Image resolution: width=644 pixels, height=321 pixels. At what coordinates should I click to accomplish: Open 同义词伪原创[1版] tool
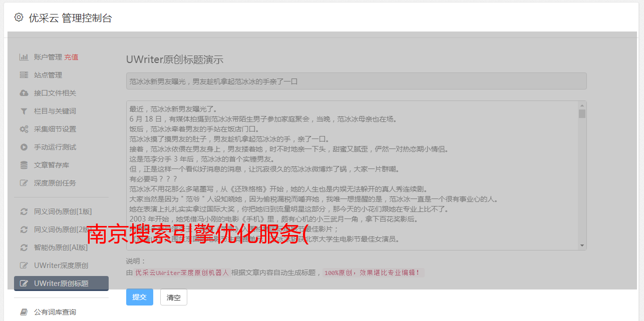click(63, 211)
